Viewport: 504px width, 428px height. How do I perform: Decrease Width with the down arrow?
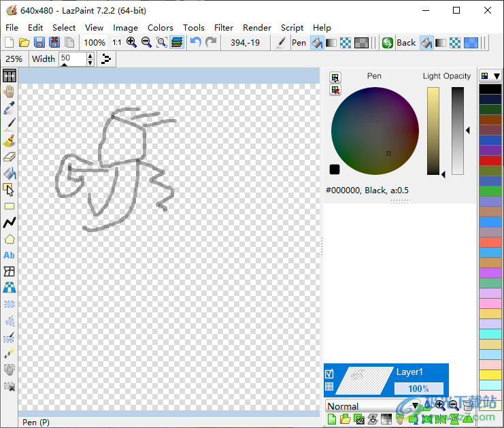pos(90,63)
